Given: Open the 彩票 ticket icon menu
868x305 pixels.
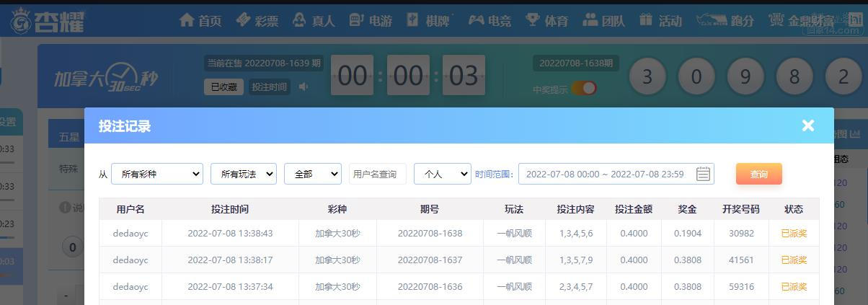Looking at the screenshot, I should point(257,20).
